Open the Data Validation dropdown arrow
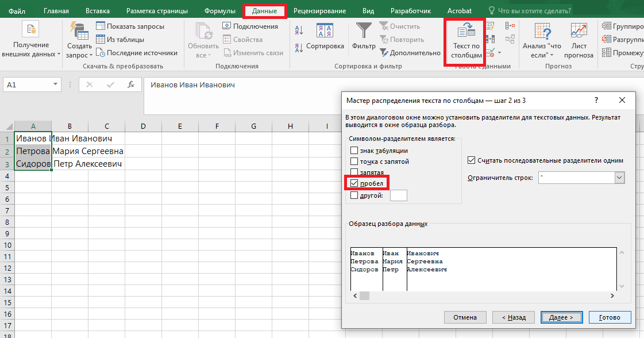644x338 pixels. 499,53
